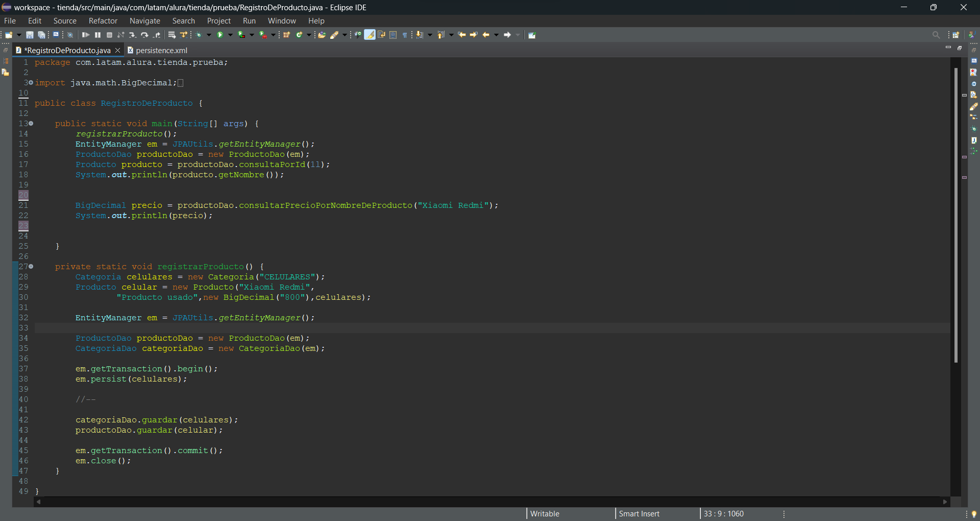Click the Run Last Tool icon
The image size is (980, 521).
click(x=263, y=35)
